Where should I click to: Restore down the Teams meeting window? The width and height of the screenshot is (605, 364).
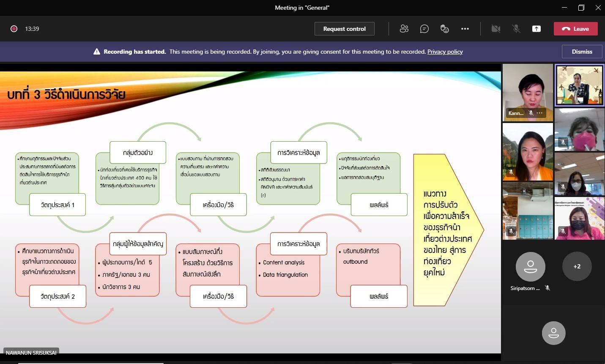pos(581,8)
